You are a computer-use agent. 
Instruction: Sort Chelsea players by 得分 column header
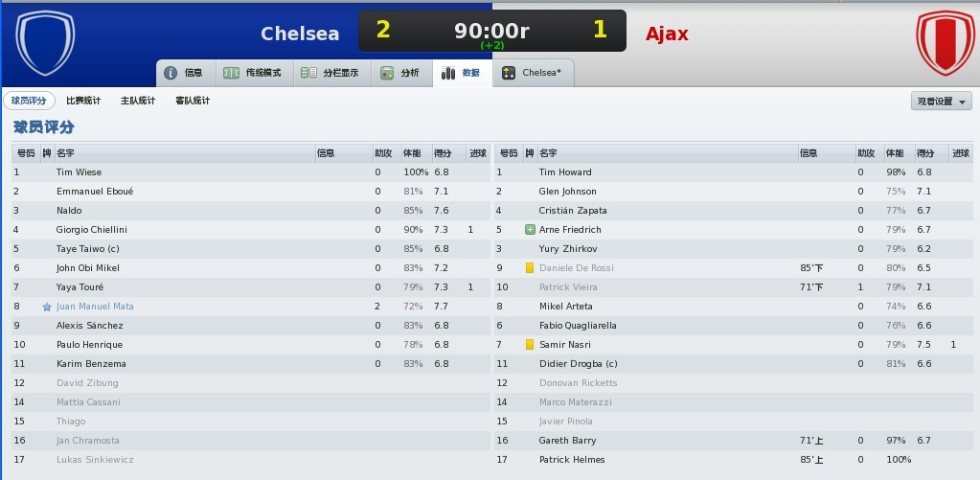tap(443, 153)
